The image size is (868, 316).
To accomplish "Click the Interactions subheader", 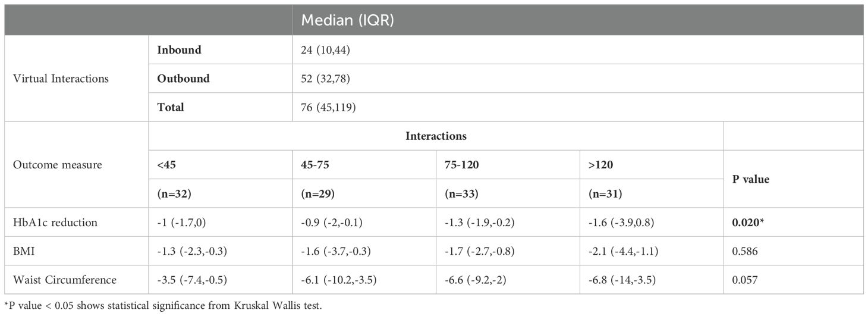I will coord(436,136).
